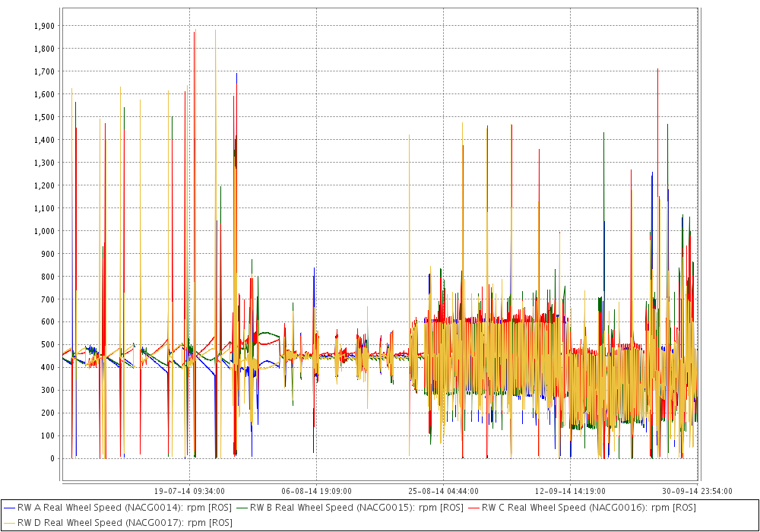Viewport: 760px width, 532px height.
Task: Click the 1,700 y-axis value
Action: (45, 71)
